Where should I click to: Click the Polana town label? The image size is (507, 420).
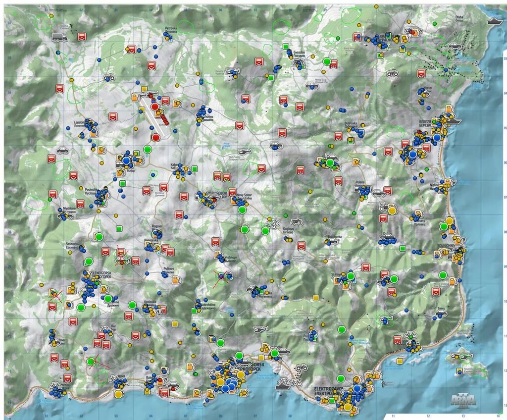(x=360, y=182)
